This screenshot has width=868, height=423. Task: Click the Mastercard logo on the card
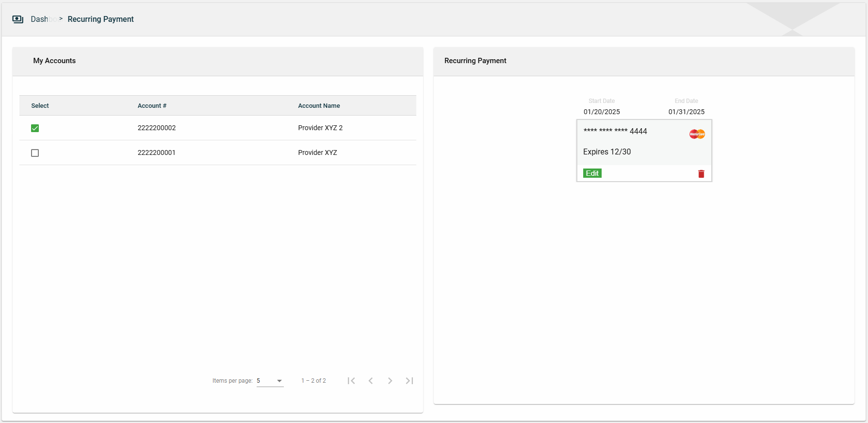pos(697,134)
